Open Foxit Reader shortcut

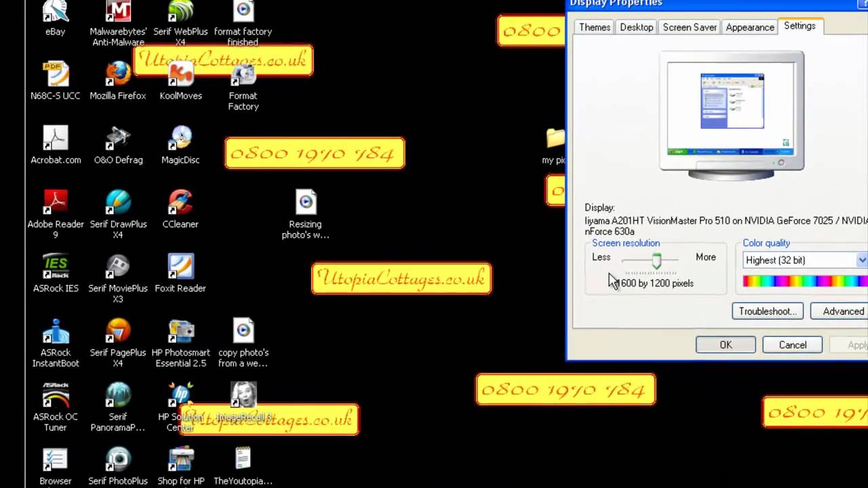pyautogui.click(x=180, y=274)
